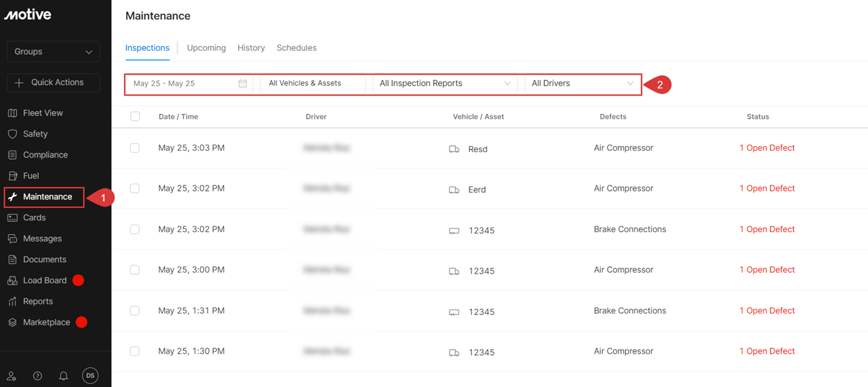
Task: Expand the Groups dropdown
Action: point(53,52)
